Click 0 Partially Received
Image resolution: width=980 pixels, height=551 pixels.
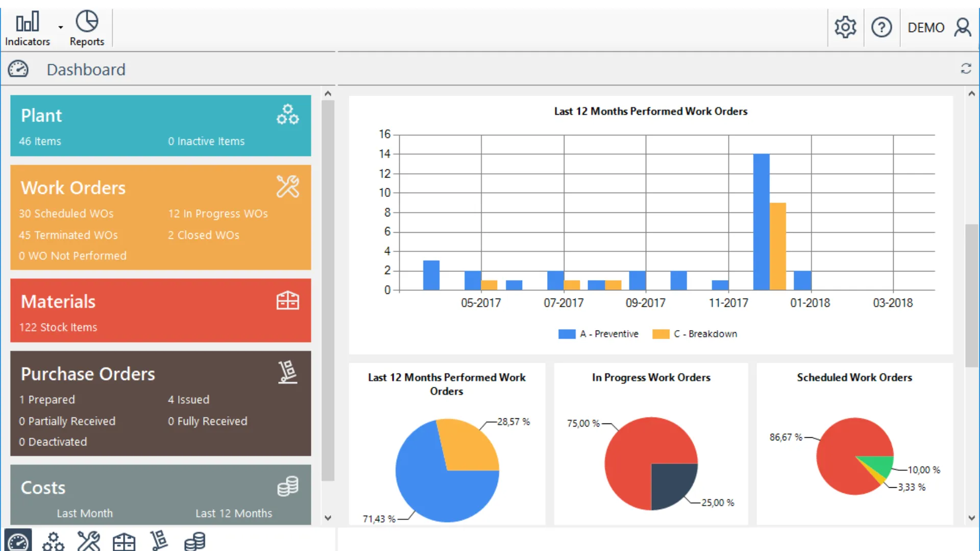(67, 421)
